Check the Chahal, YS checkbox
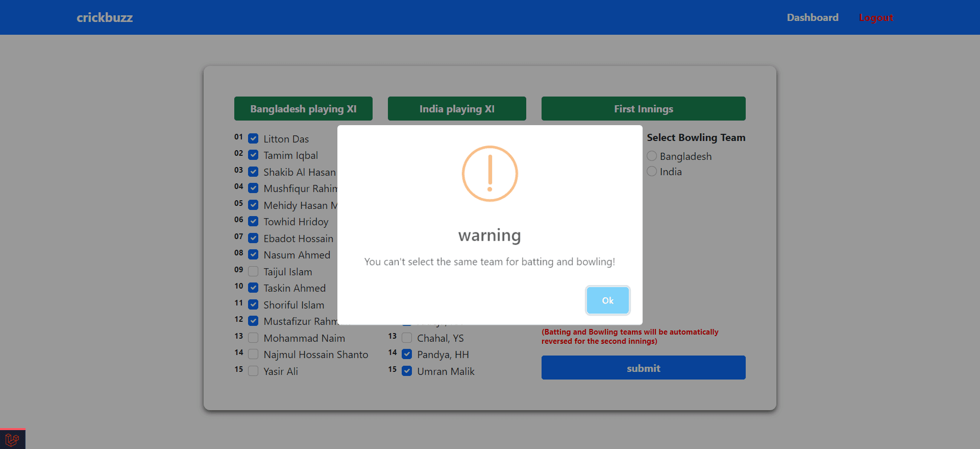The width and height of the screenshot is (980, 449). tap(407, 338)
